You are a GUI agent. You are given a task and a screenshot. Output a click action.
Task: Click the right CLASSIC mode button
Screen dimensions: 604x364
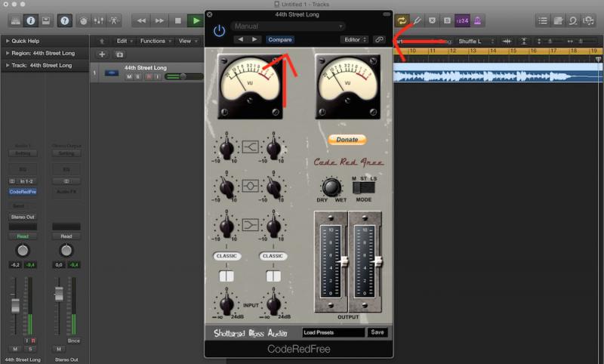(273, 256)
